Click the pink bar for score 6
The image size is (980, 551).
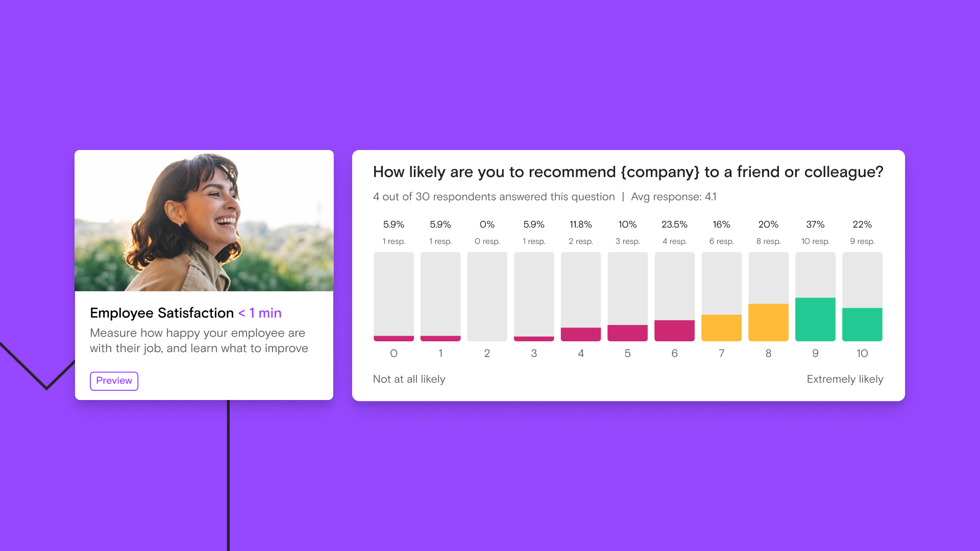tap(674, 331)
